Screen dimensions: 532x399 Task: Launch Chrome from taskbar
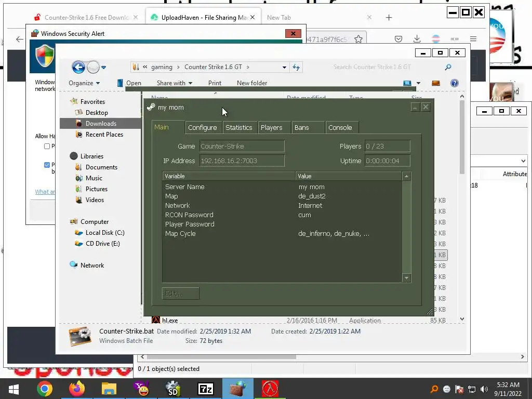click(x=45, y=389)
